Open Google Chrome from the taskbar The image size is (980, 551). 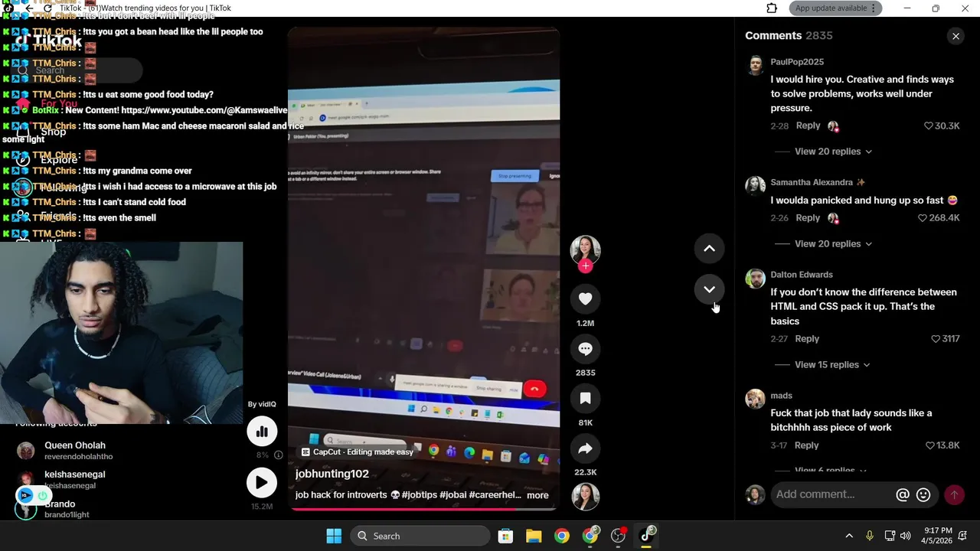(x=562, y=536)
